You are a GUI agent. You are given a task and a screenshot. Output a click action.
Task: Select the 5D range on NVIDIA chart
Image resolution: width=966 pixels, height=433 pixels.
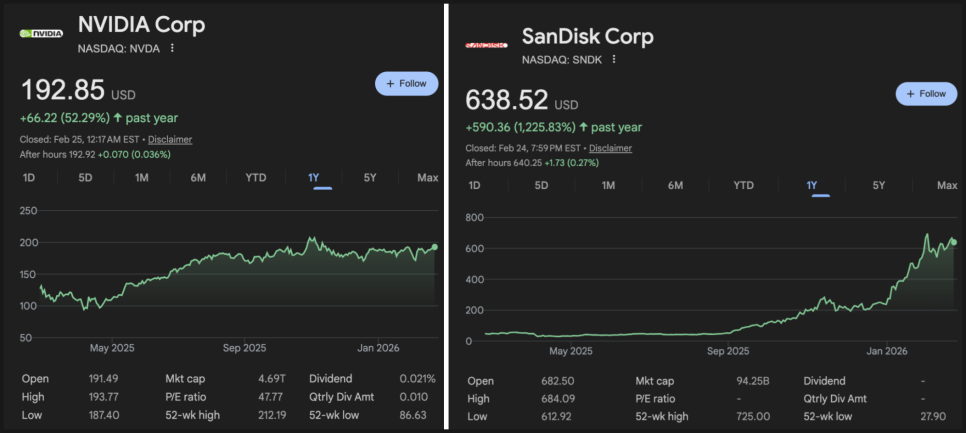point(86,178)
